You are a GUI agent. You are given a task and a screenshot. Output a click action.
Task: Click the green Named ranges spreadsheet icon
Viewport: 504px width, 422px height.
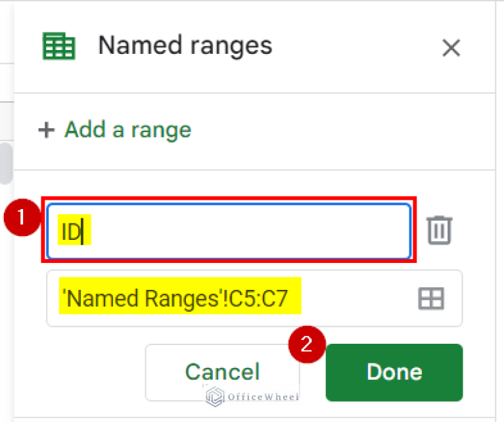[59, 46]
